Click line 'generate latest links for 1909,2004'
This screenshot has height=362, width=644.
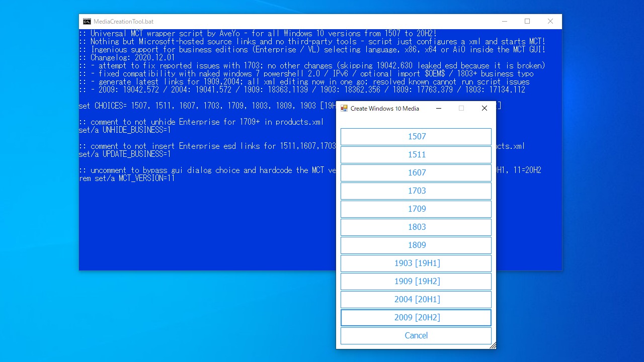(x=304, y=81)
